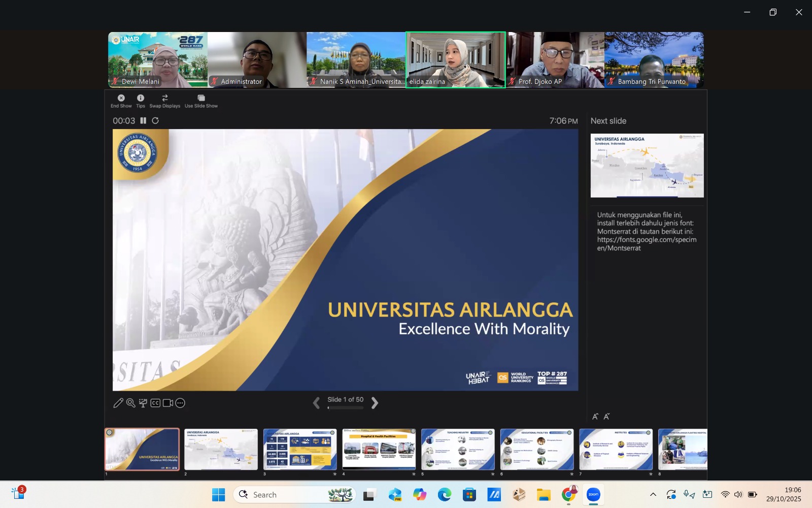Go to previous slide with left chevron
Image resolution: width=812 pixels, height=508 pixels.
(316, 403)
